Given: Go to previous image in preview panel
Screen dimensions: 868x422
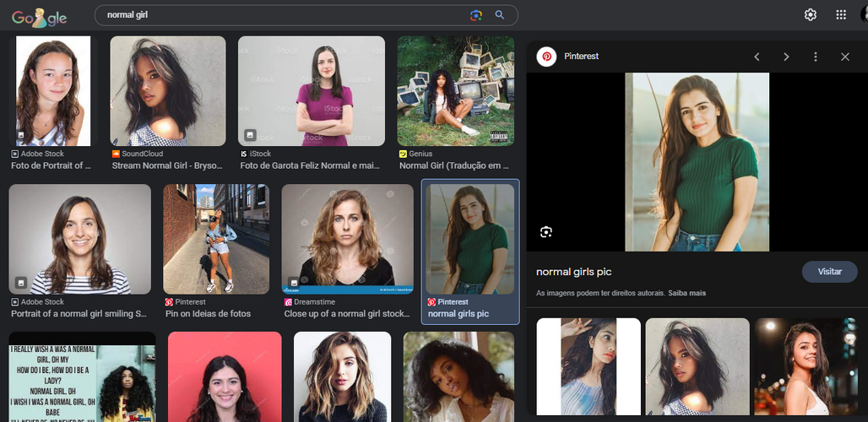Looking at the screenshot, I should tap(757, 57).
